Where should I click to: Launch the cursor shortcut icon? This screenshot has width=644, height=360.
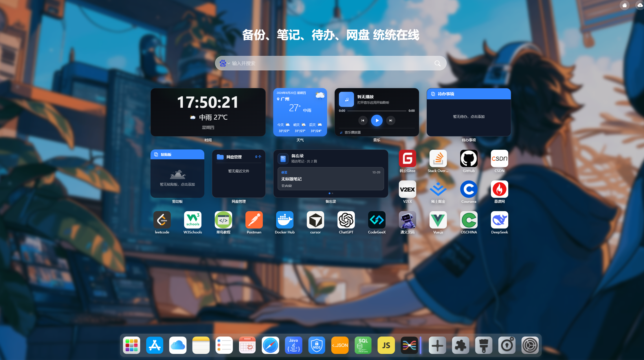point(315,220)
